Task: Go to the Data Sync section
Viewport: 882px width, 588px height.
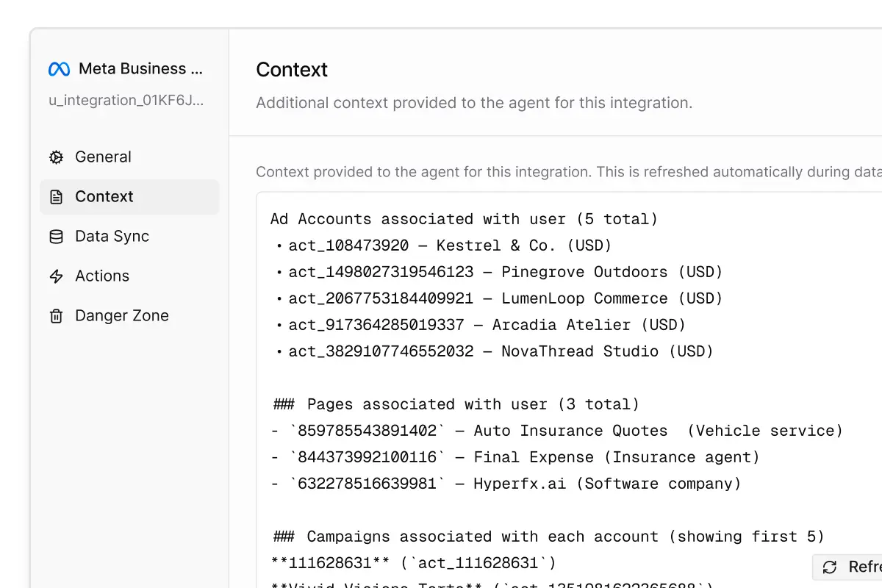Action: click(x=129, y=236)
